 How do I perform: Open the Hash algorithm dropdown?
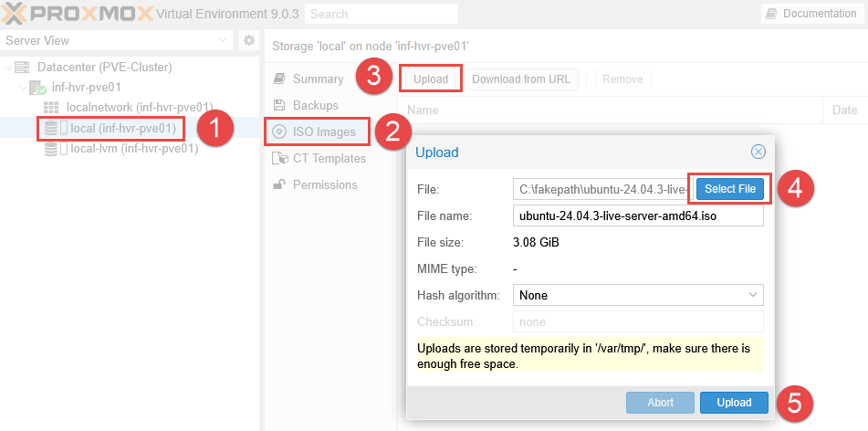tap(752, 295)
